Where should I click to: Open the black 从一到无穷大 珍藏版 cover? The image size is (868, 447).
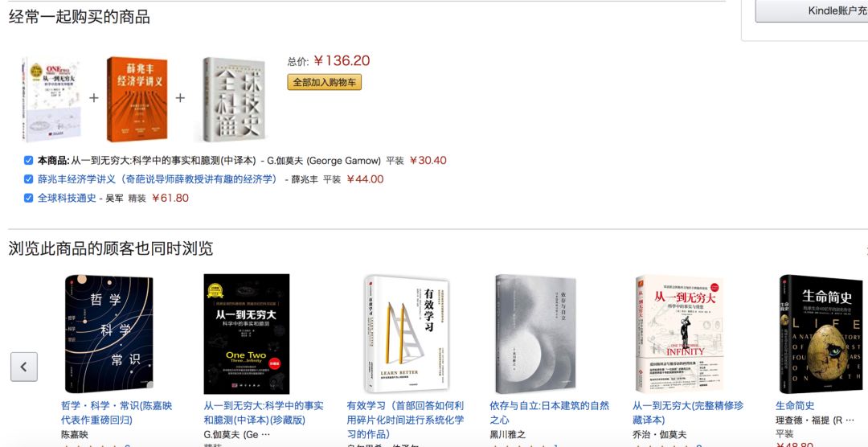247,334
